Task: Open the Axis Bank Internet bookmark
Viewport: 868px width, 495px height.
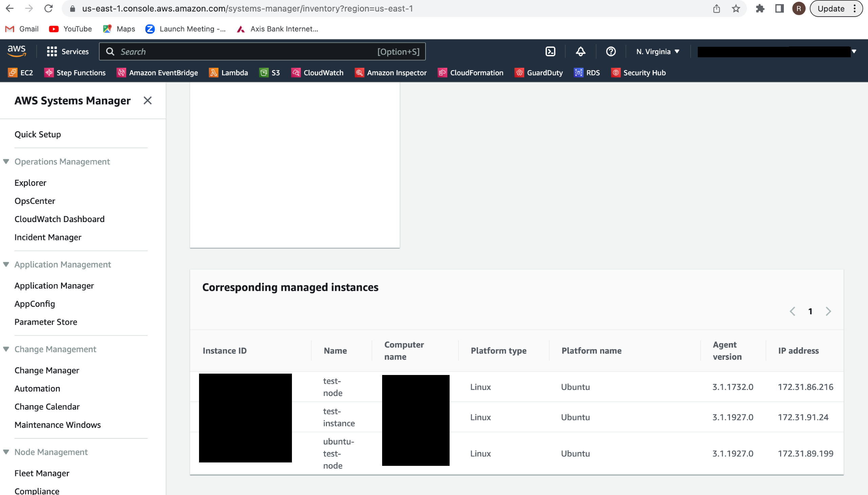Action: coord(277,29)
